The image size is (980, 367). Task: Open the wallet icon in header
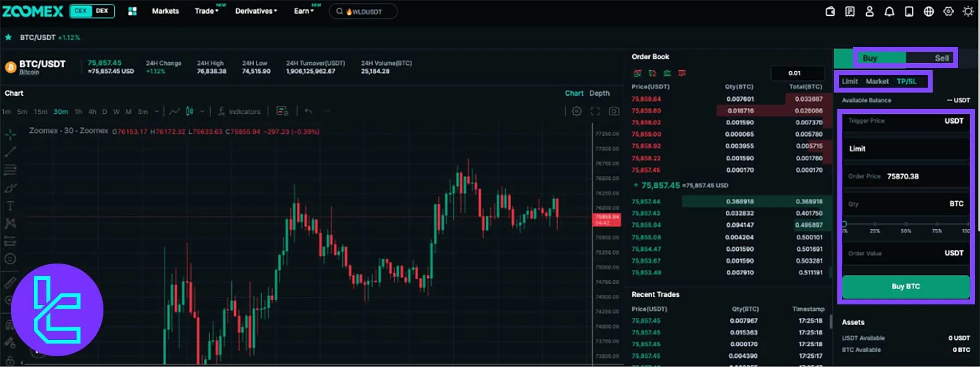point(830,11)
